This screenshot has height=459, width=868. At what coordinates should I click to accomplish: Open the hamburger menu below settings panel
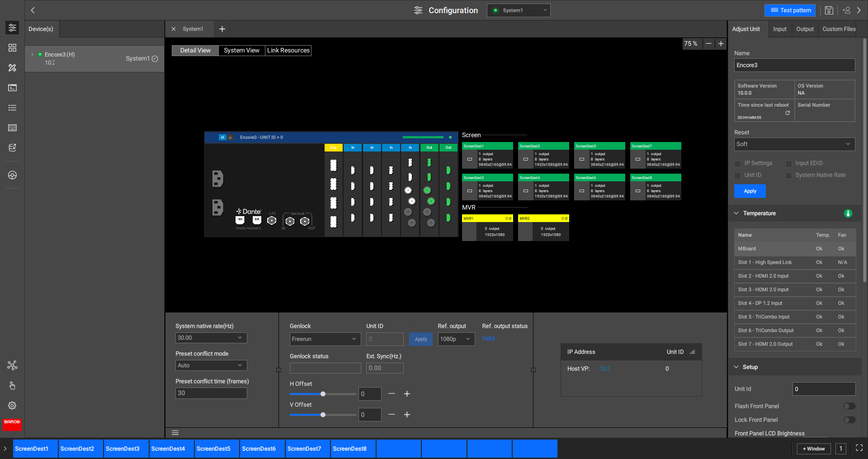click(175, 433)
